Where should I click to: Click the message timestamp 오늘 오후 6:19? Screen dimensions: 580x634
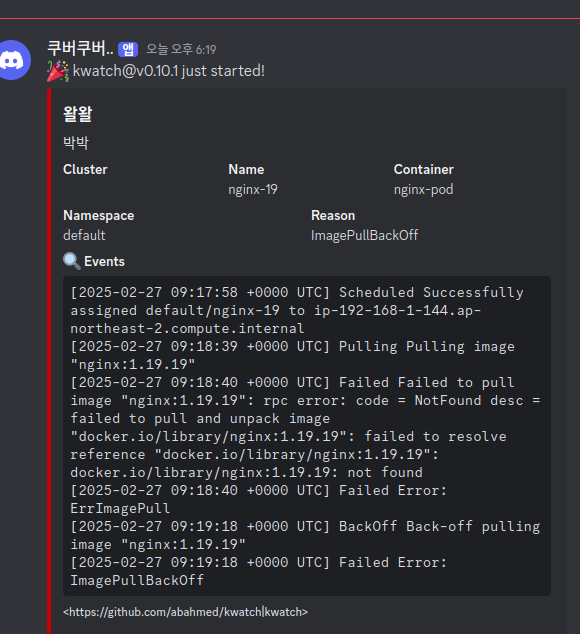click(x=181, y=49)
